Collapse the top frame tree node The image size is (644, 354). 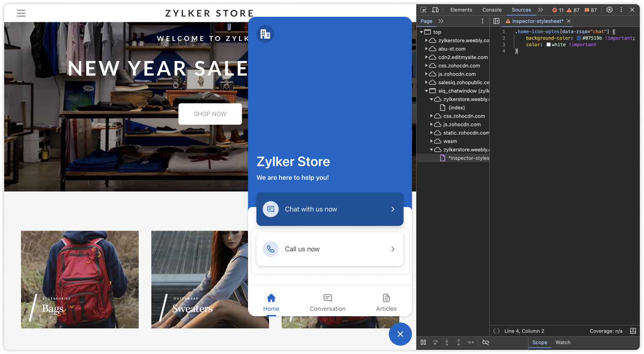[x=422, y=32]
